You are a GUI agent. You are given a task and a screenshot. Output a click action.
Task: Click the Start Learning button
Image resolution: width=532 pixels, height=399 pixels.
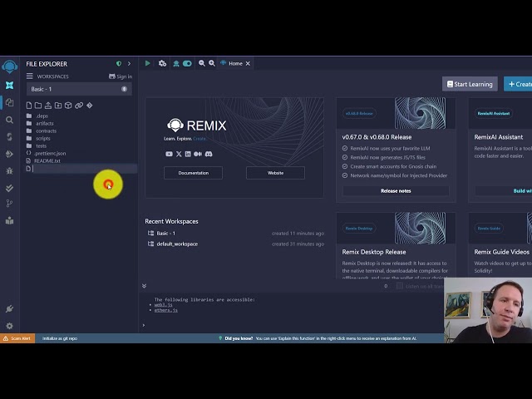(470, 84)
